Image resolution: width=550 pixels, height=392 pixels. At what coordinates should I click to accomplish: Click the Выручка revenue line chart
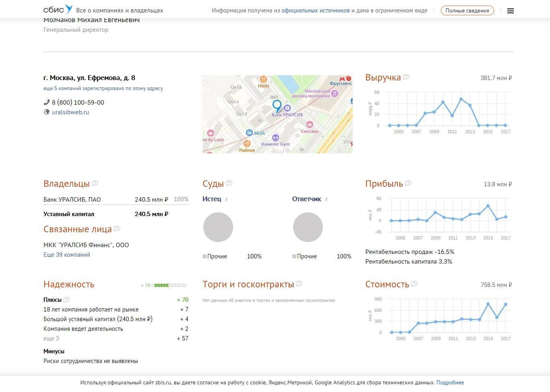tap(440, 112)
